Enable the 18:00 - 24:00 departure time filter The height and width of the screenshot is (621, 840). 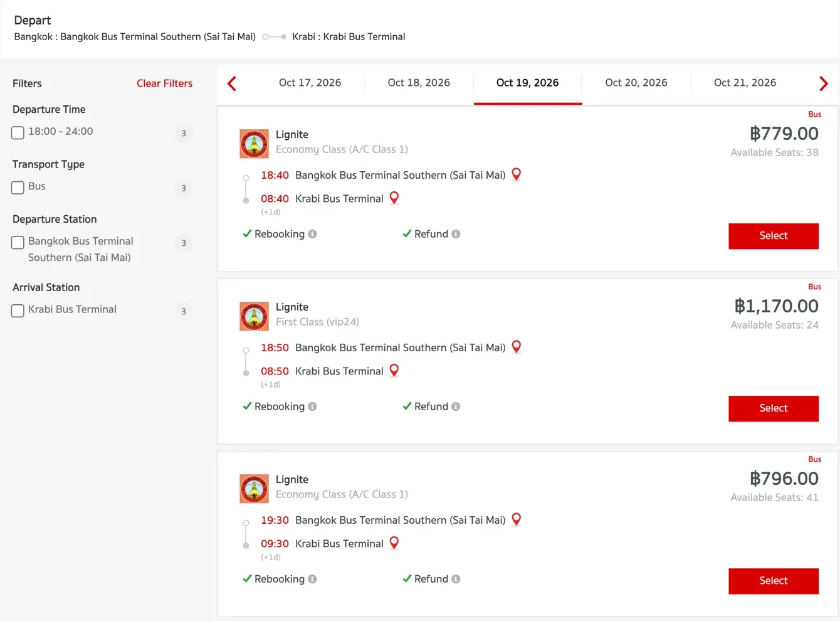tap(18, 132)
